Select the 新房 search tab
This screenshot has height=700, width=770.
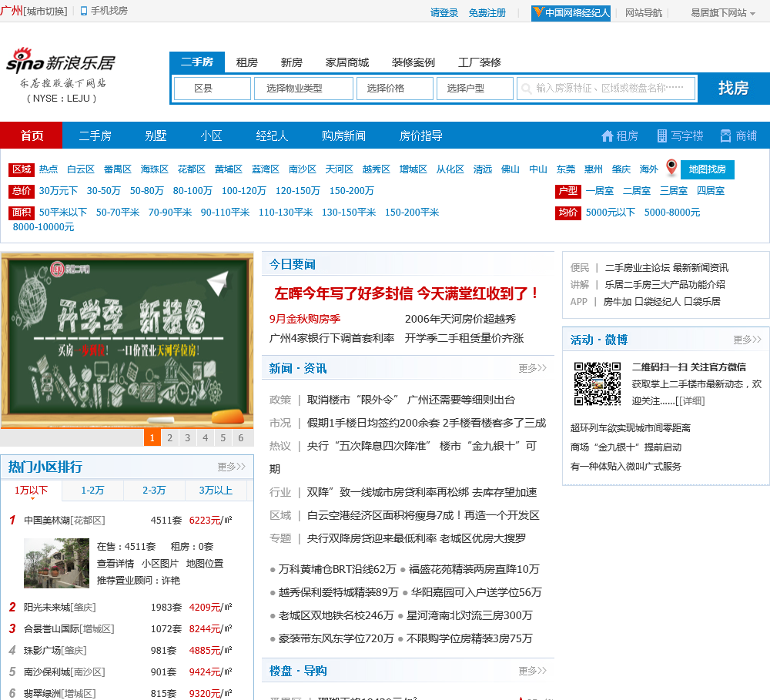click(291, 62)
